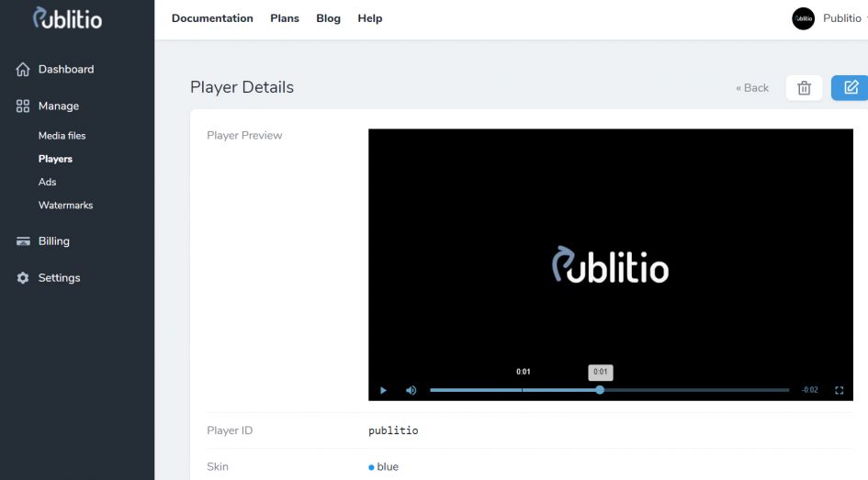Click the video progress slider handle
The height and width of the screenshot is (480, 868).
click(x=600, y=390)
